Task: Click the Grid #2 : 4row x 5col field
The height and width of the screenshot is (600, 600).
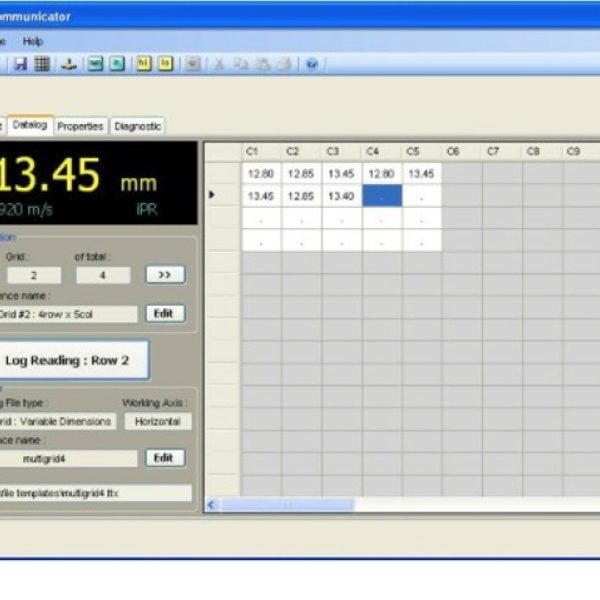Action: pyautogui.click(x=68, y=314)
